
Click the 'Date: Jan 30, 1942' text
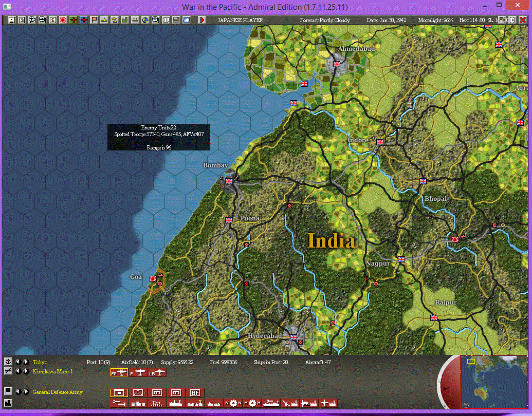pyautogui.click(x=387, y=20)
